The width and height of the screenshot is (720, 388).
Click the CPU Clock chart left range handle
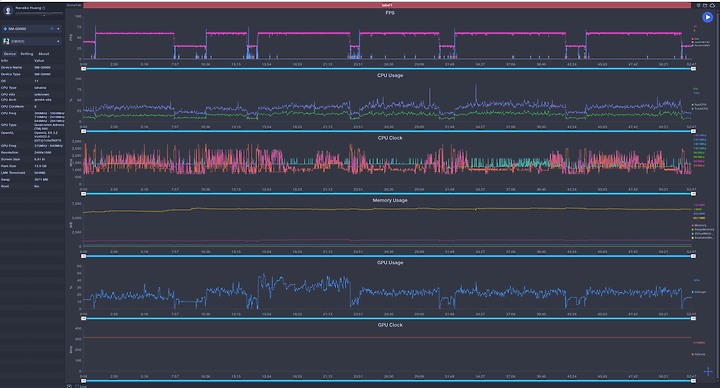pyautogui.click(x=84, y=194)
